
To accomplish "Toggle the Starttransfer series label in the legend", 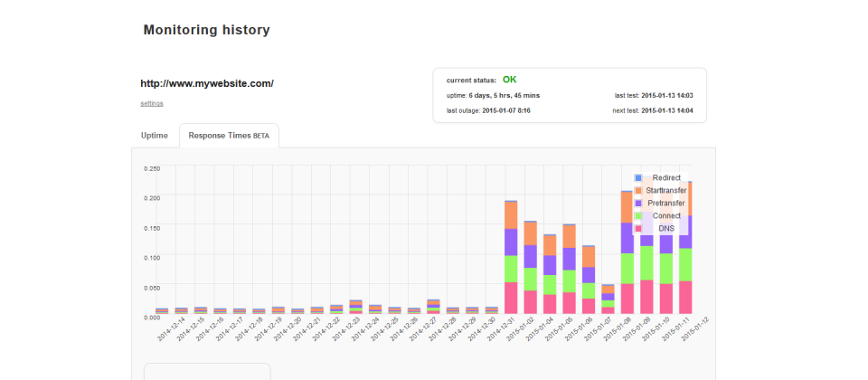I will (x=666, y=191).
